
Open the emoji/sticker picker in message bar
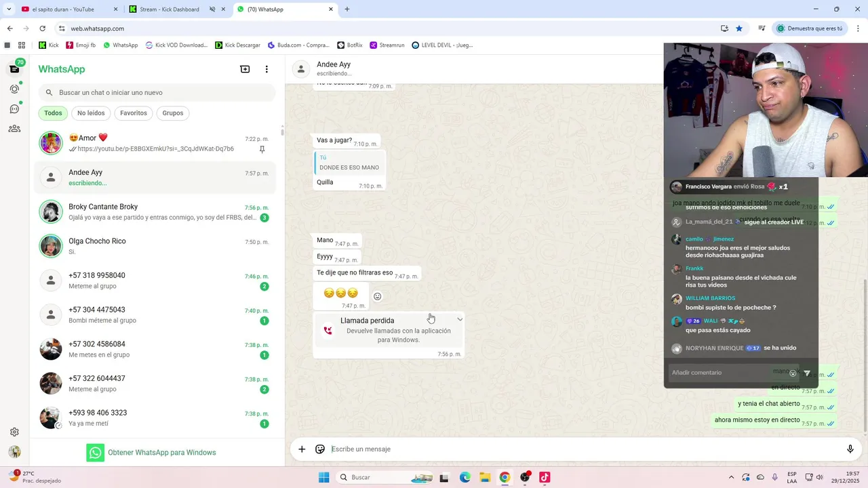[320, 449]
